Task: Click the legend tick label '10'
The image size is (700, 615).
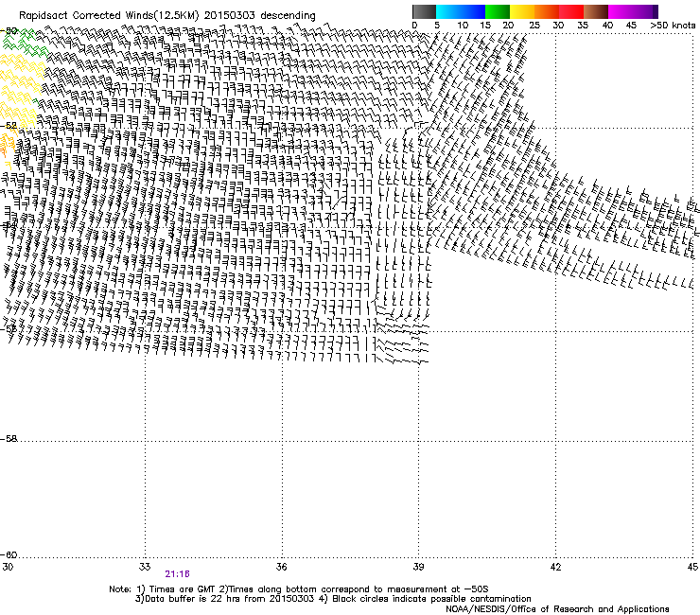Action: [463, 26]
